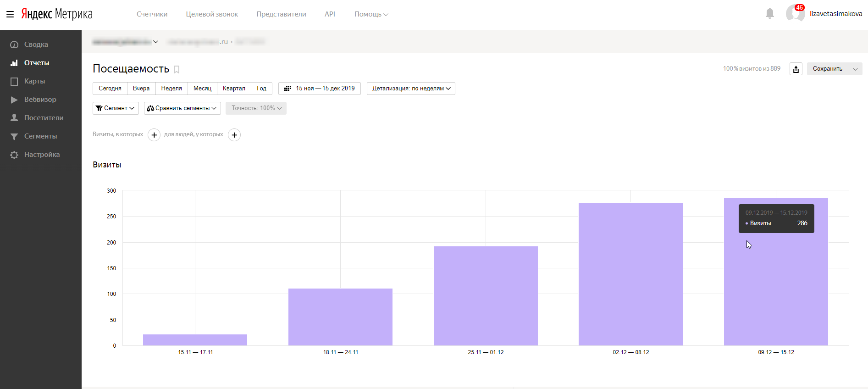
Task: Click the 25.11 — 01.12 axis label
Action: [x=486, y=352]
